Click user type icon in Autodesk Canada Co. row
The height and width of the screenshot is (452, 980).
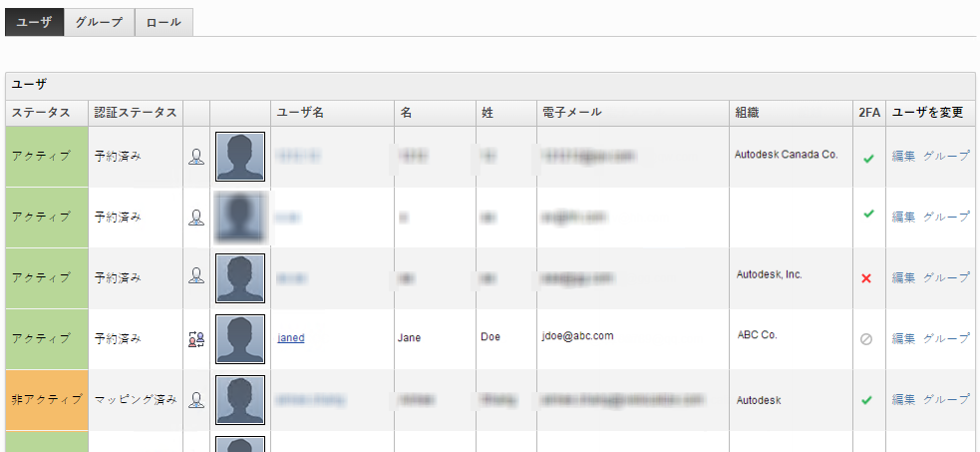[196, 157]
